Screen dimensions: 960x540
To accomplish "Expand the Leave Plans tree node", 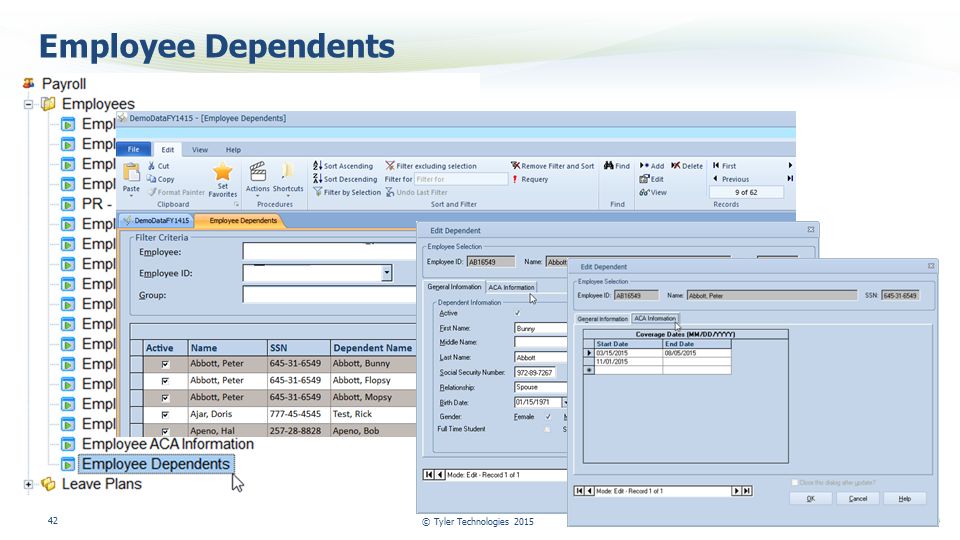I will point(28,484).
